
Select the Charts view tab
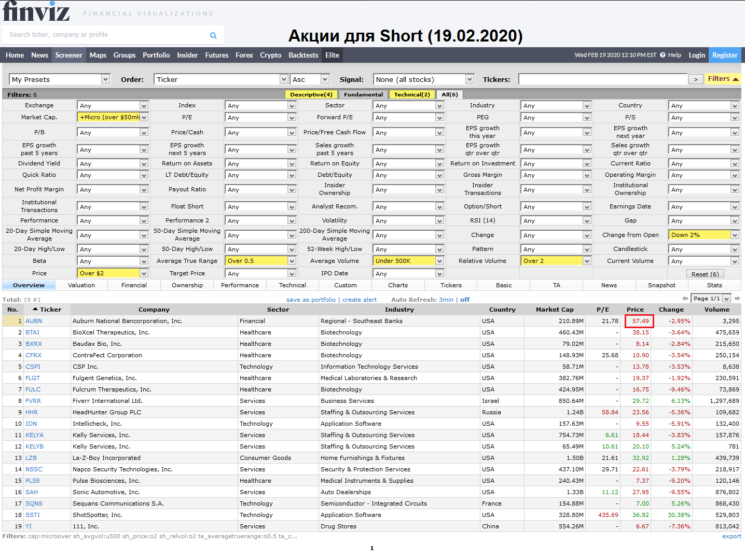coord(398,285)
